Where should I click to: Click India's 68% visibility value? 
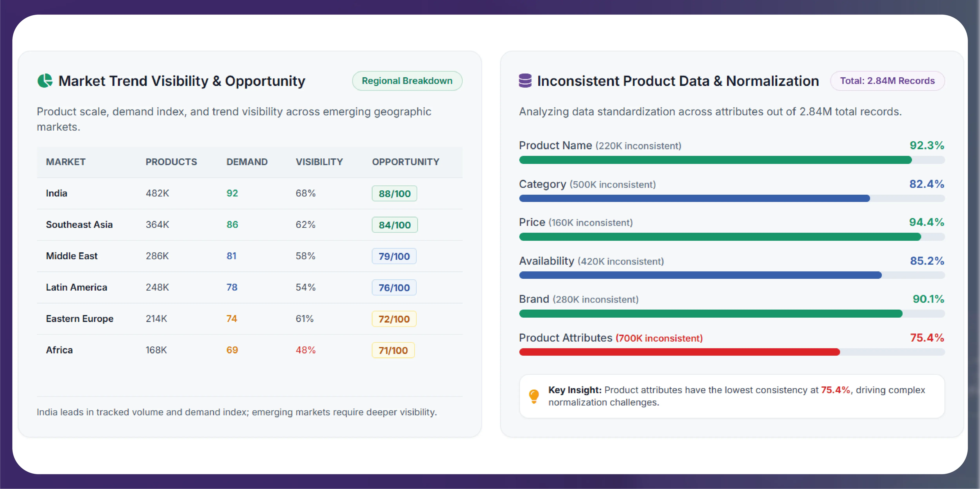tap(306, 193)
